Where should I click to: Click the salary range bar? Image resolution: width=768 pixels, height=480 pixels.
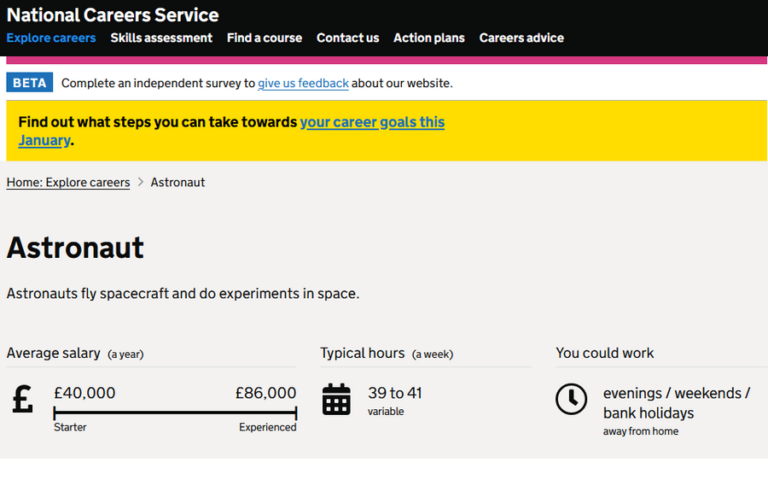pyautogui.click(x=175, y=412)
